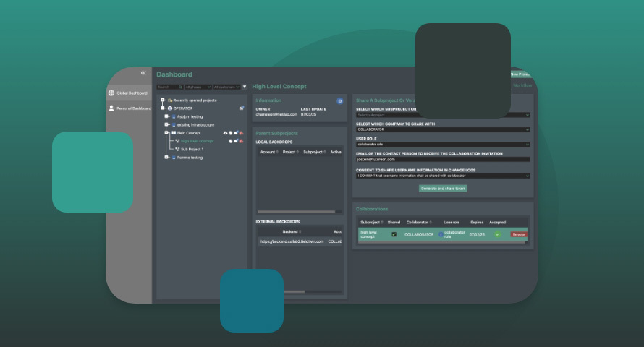The width and height of the screenshot is (644, 347).
Task: Open the Global Dashboard globe icon
Action: [111, 93]
